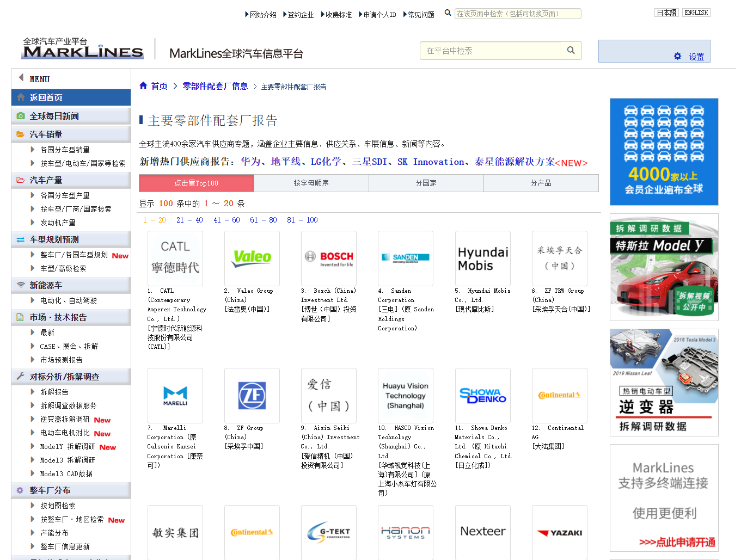Collapse the MENU with left arrow
747x560 pixels.
click(x=21, y=78)
